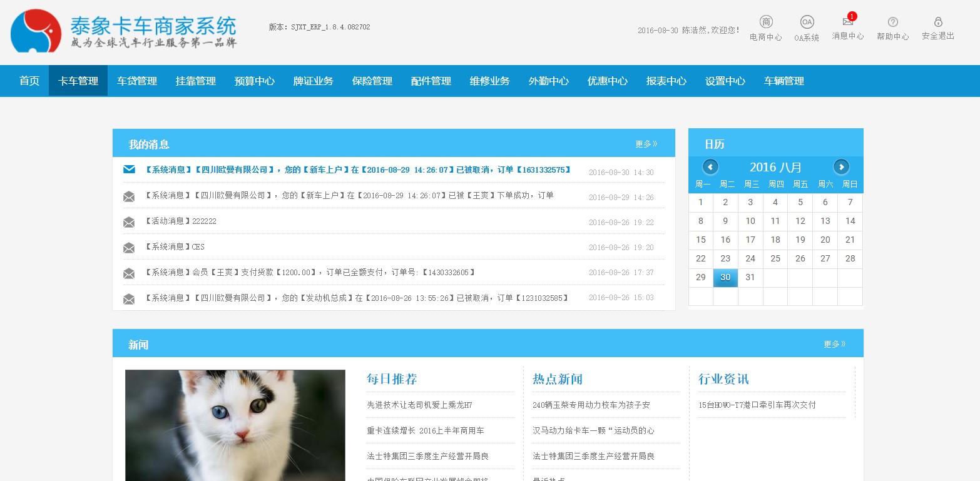
Task: Open 热点新闻 item 法士特集团三季度生产经营开局良
Action: click(x=593, y=456)
